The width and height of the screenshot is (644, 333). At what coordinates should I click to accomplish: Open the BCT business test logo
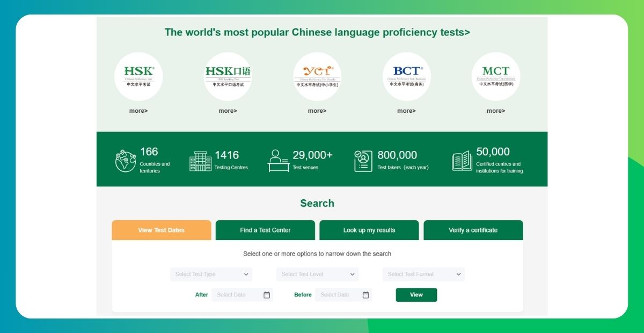406,77
